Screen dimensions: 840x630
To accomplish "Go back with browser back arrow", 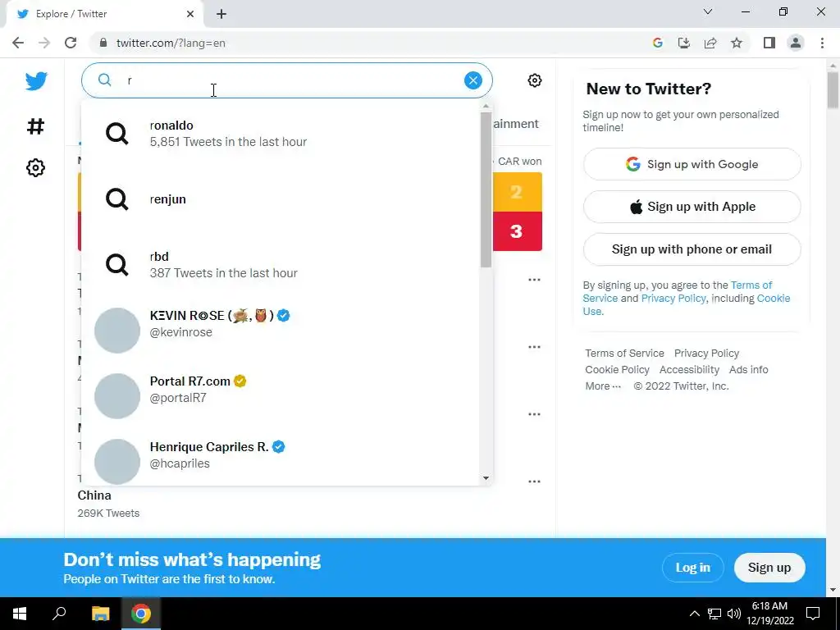I will click(18, 43).
